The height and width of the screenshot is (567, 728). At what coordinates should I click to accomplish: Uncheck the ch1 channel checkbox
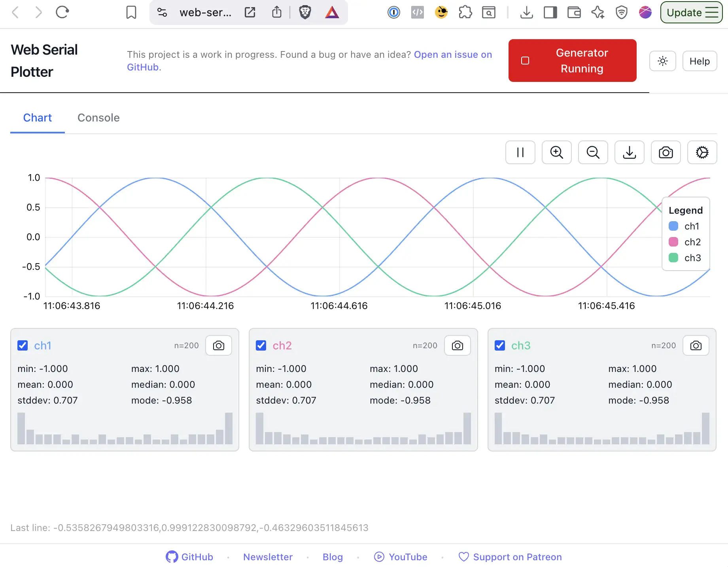[x=23, y=345]
